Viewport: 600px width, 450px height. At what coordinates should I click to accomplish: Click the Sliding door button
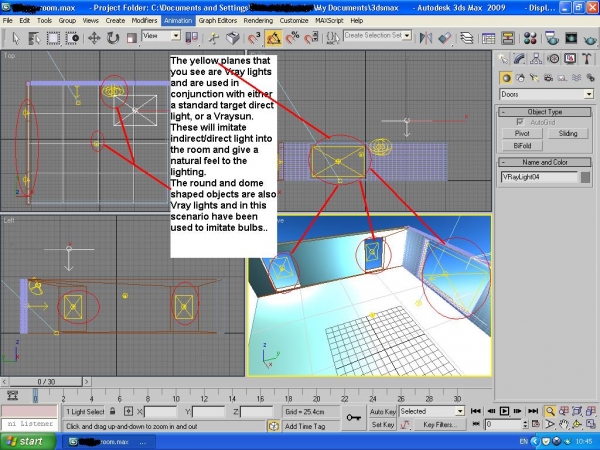568,133
